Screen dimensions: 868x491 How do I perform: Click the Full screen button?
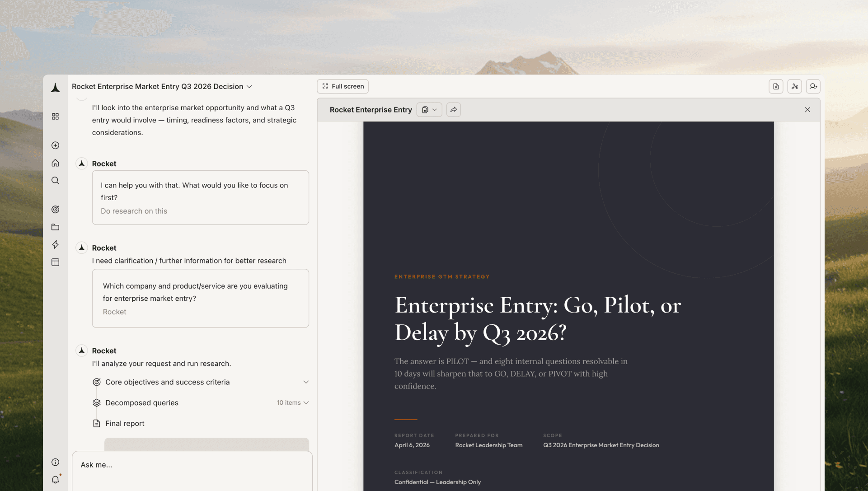point(343,86)
